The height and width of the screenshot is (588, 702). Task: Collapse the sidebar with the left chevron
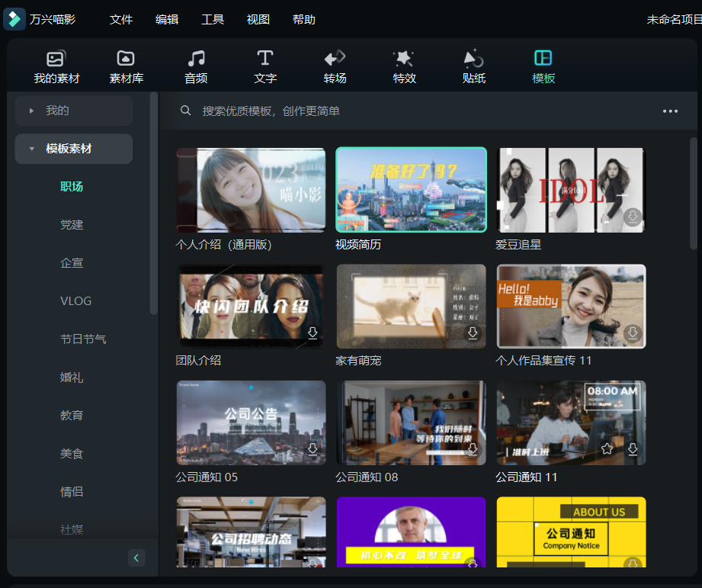click(136, 557)
